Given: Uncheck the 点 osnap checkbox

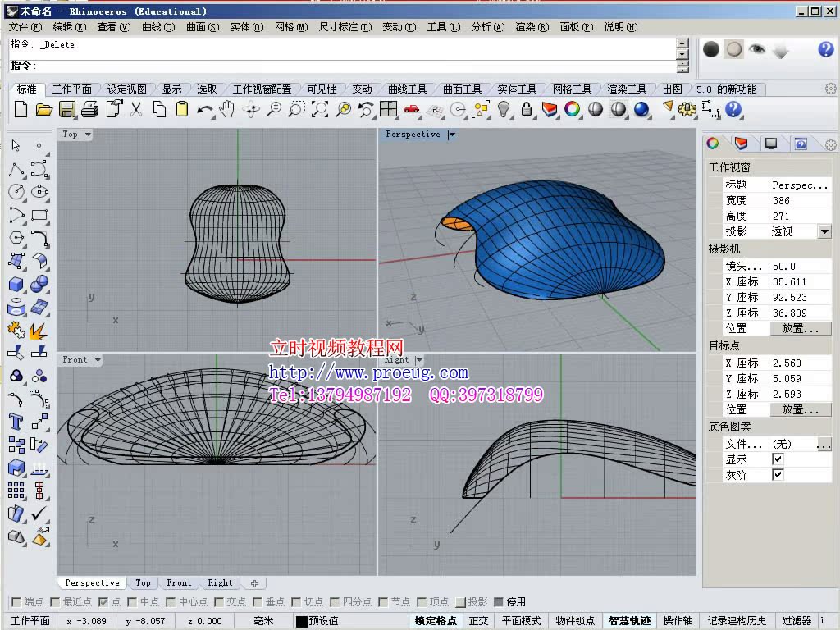Looking at the screenshot, I should coord(103,602).
